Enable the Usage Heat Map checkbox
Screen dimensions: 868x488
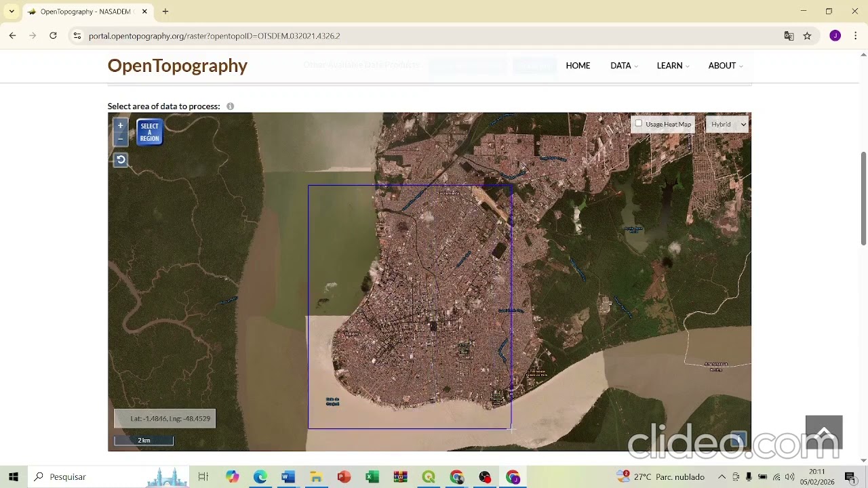click(639, 124)
